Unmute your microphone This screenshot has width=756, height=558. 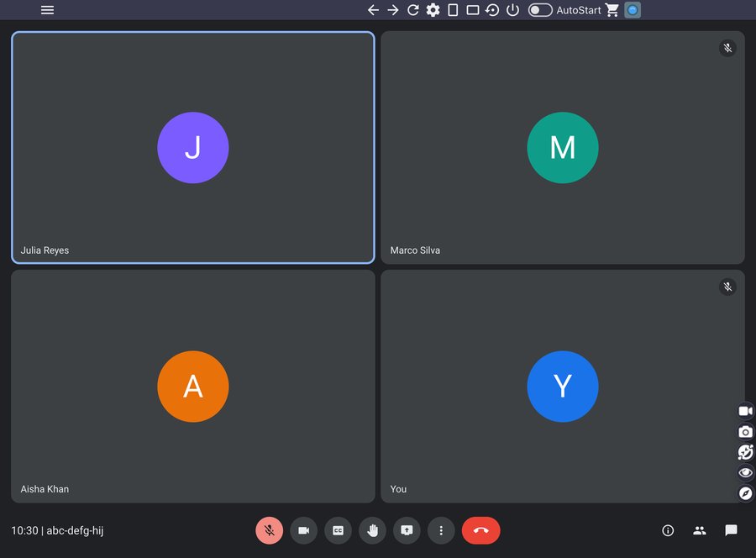click(269, 530)
